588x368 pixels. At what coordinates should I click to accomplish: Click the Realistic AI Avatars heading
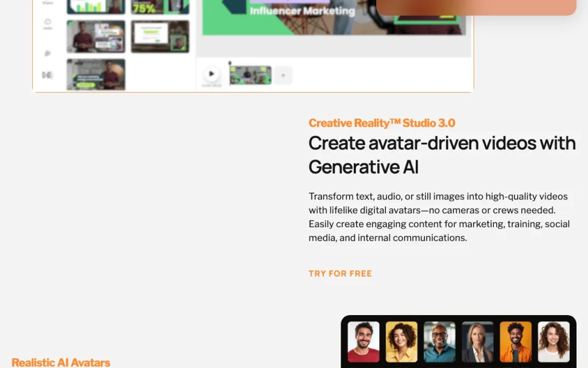tap(61, 362)
